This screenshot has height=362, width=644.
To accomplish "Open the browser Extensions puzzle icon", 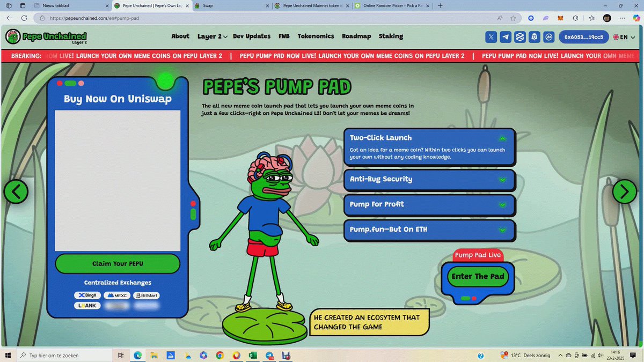I will click(x=575, y=18).
